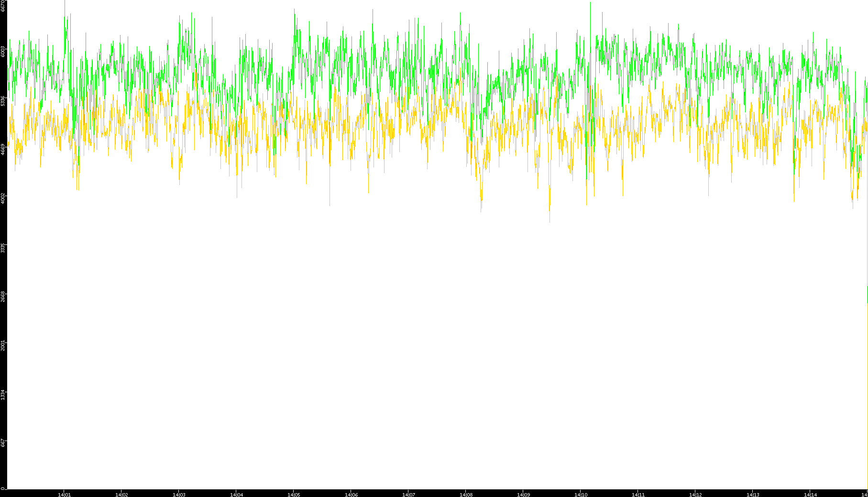Click the 14:01 time axis label
The height and width of the screenshot is (497, 868).
(64, 495)
